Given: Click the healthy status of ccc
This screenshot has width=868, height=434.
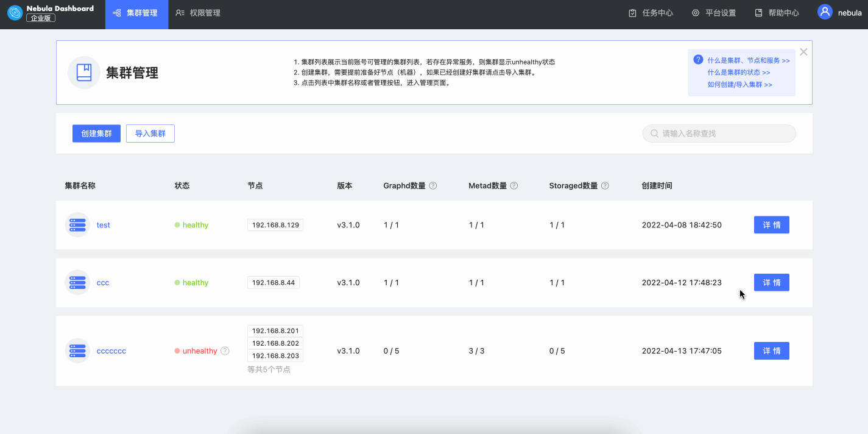Looking at the screenshot, I should 196,283.
